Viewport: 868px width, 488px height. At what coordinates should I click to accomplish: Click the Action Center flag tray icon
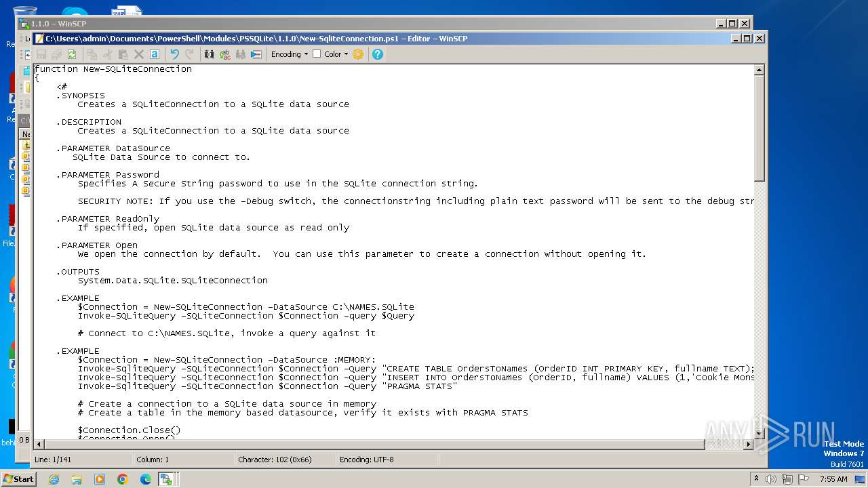804,479
